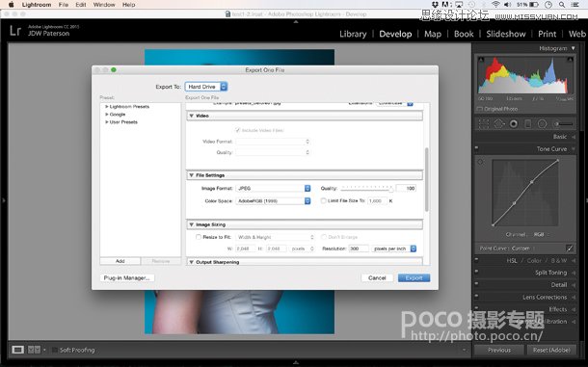This screenshot has width=588, height=367.
Task: Expand the User Presets folder
Action: [x=106, y=122]
